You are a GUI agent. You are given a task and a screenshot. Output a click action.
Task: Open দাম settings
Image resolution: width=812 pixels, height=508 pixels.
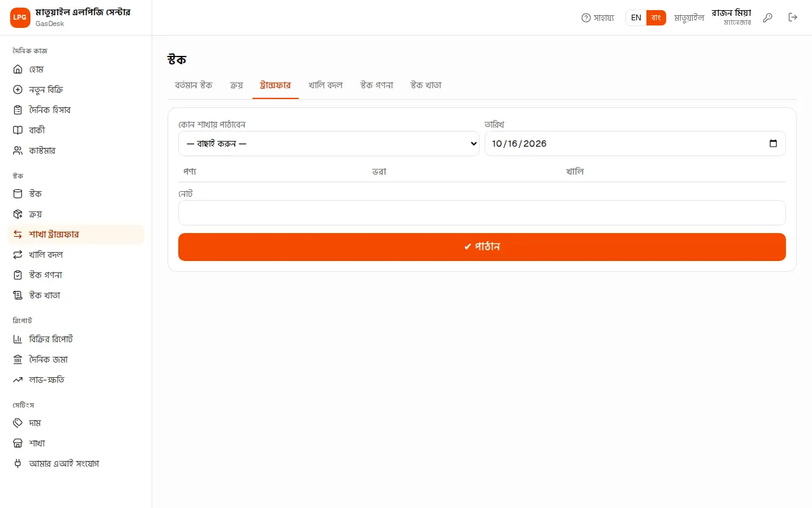[x=76, y=423]
